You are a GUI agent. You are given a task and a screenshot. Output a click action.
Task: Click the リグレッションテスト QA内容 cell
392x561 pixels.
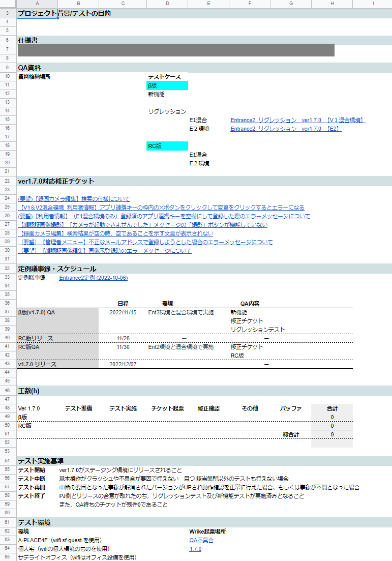257,330
